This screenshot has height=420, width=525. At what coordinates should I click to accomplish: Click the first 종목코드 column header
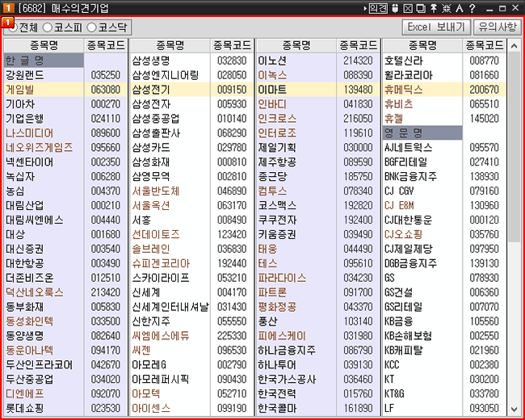pyautogui.click(x=106, y=45)
